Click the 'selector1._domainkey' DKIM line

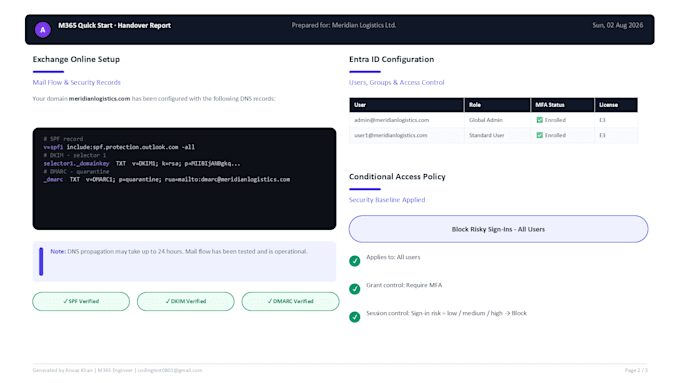142,164
